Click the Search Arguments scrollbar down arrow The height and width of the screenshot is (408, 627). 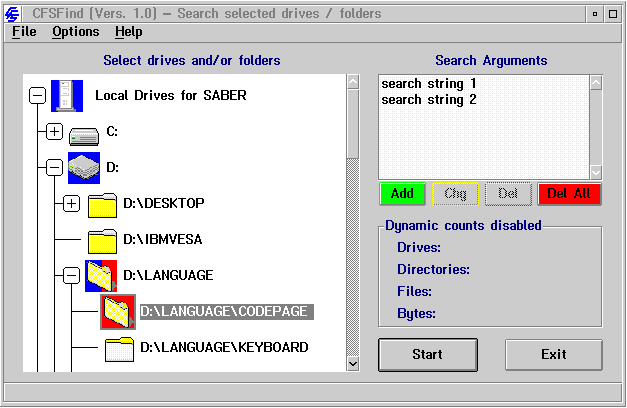point(596,172)
